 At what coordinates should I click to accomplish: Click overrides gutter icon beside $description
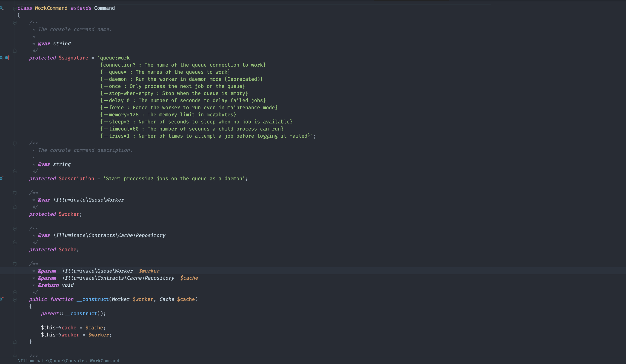click(x=2, y=178)
